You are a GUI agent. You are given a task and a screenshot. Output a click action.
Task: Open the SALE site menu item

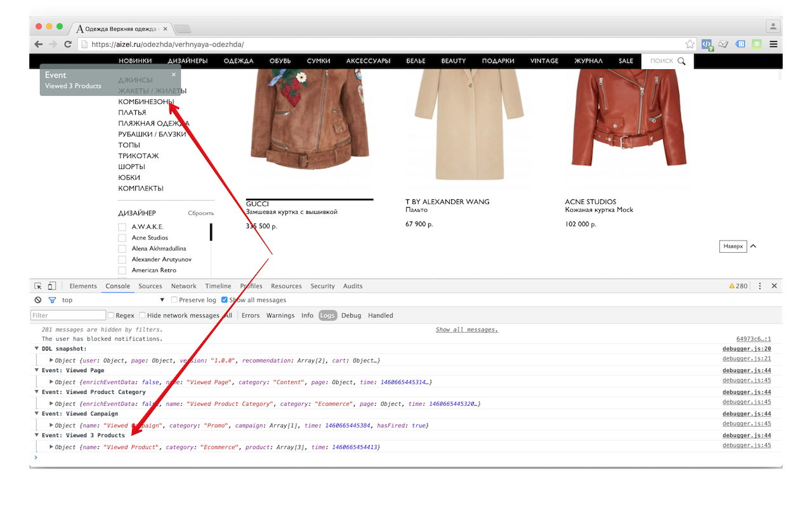(x=626, y=61)
